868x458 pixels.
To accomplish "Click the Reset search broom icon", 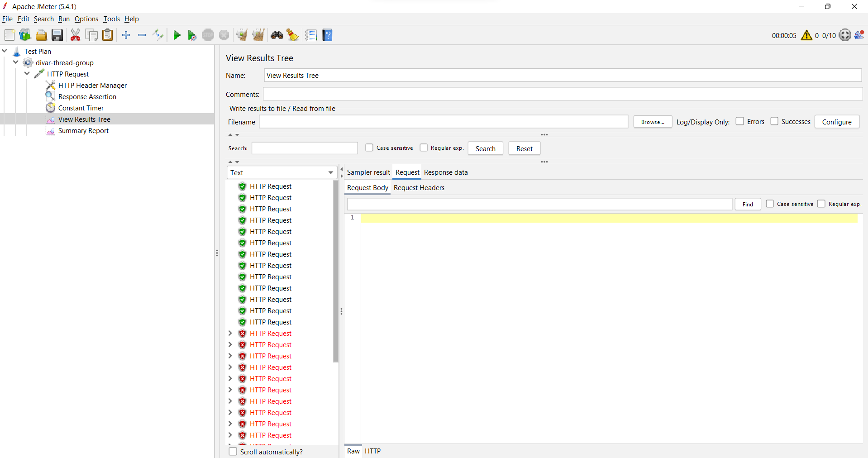I will click(x=293, y=35).
